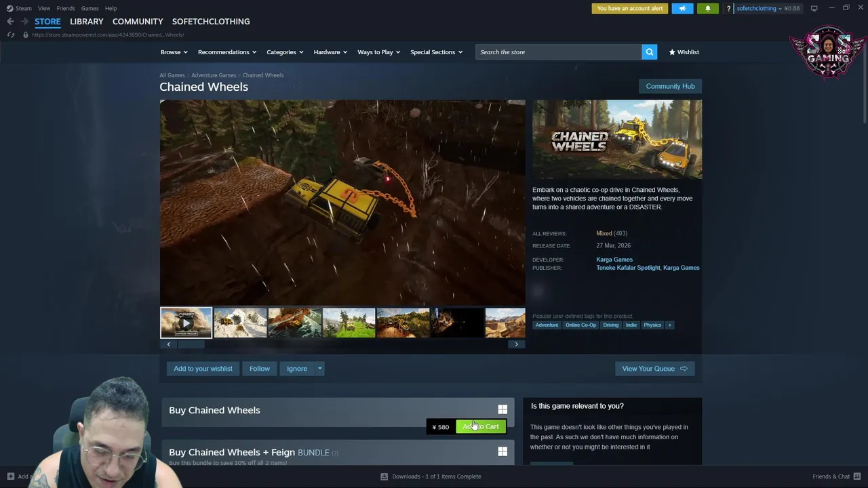The image size is (868, 488).
Task: Open Teneke Kafalar Spotlight publisher link
Action: pyautogui.click(x=628, y=268)
